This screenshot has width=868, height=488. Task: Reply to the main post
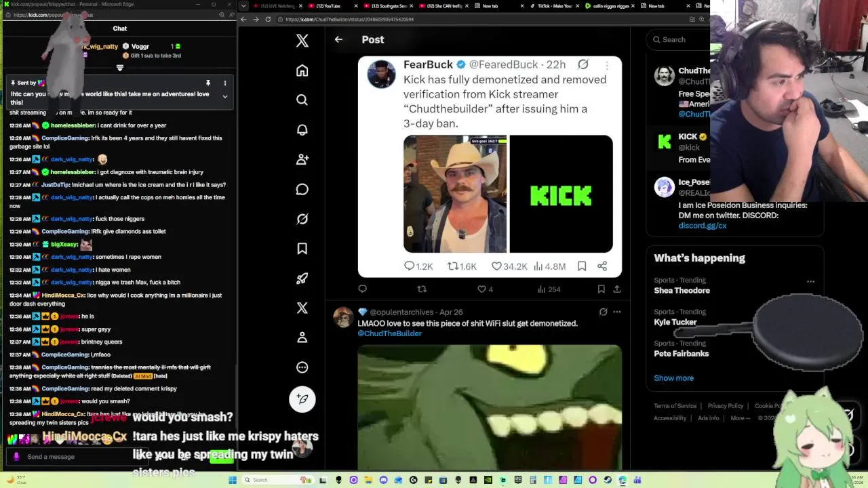pyautogui.click(x=363, y=289)
